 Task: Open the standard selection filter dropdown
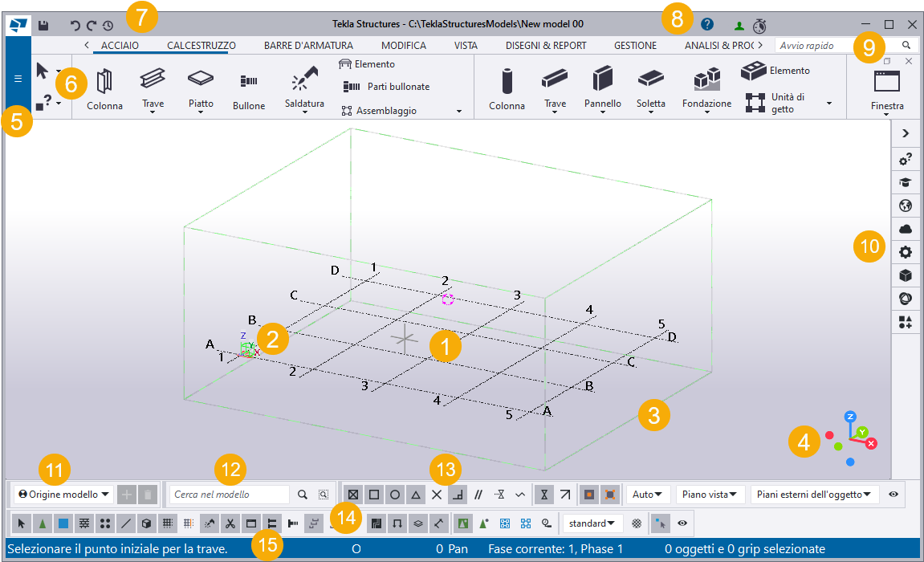pos(593,523)
